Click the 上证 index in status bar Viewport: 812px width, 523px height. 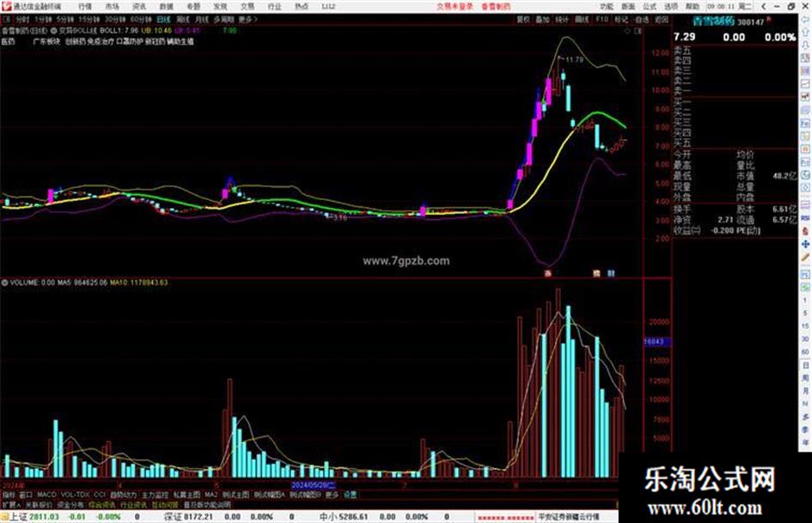(18, 517)
